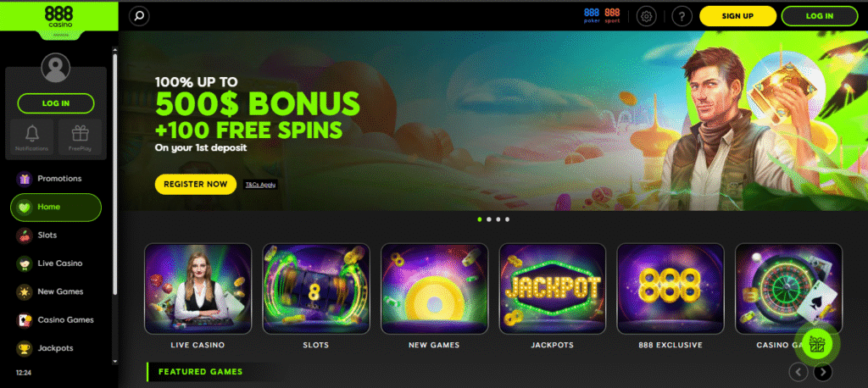
Task: Open the search magnifier icon
Action: [x=139, y=16]
